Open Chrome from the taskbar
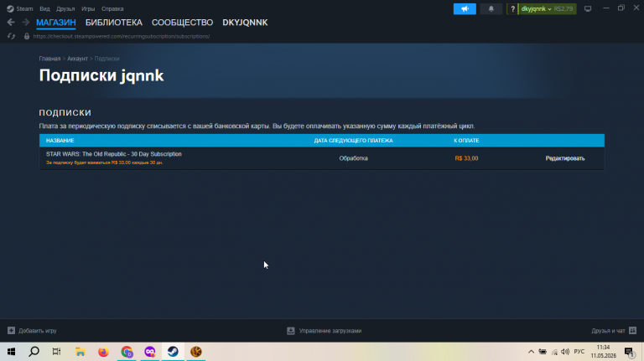 (127, 352)
